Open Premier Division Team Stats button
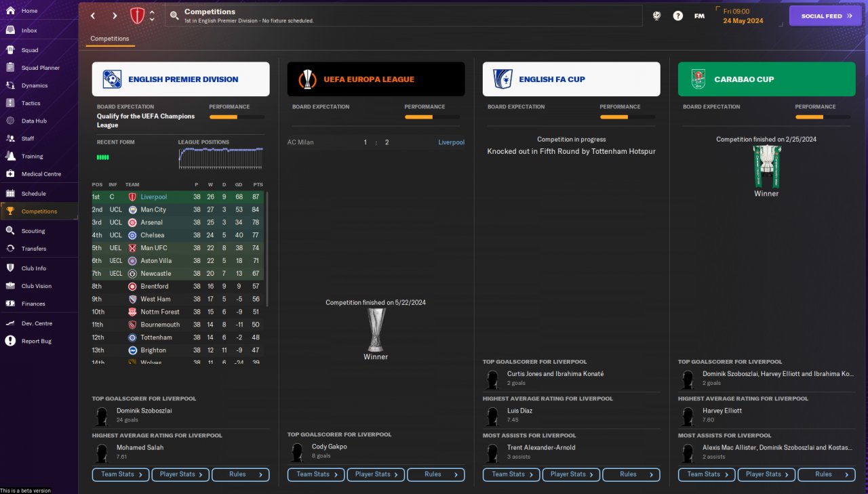 (121, 474)
